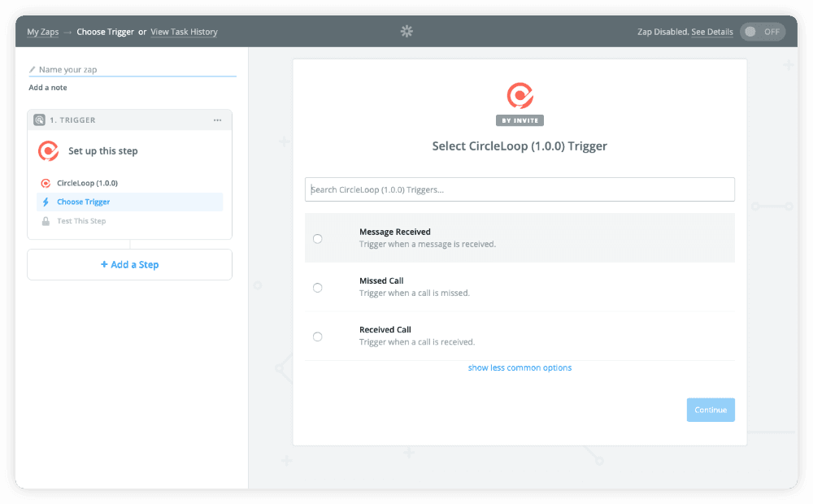Viewport: 813px width, 504px height.
Task: Click the 'Message Received' trigger title
Action: pos(395,232)
